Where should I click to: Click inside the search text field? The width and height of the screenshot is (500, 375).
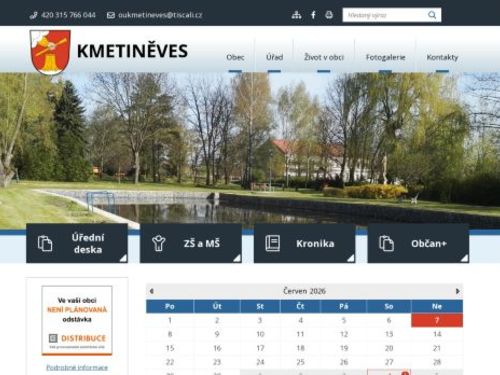point(385,15)
